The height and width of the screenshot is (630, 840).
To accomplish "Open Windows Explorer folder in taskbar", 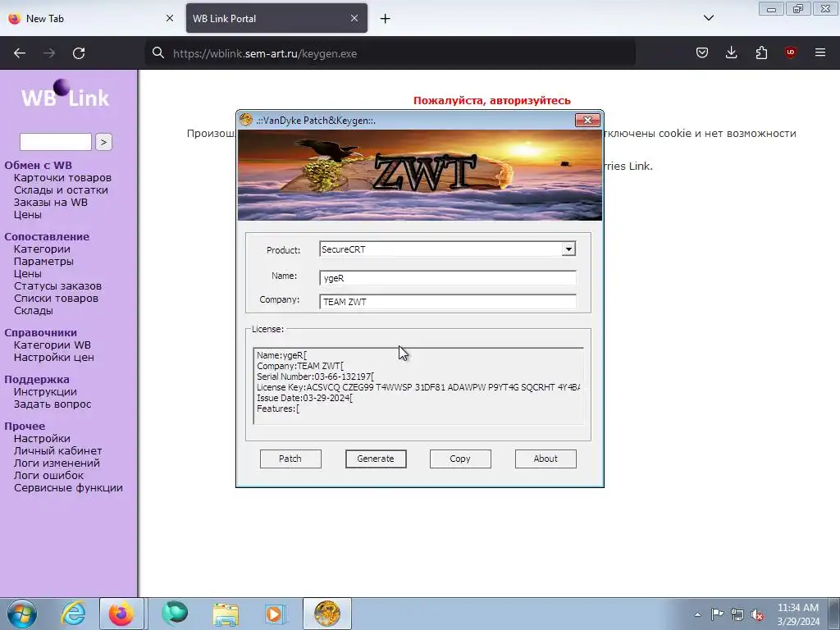I will (226, 614).
